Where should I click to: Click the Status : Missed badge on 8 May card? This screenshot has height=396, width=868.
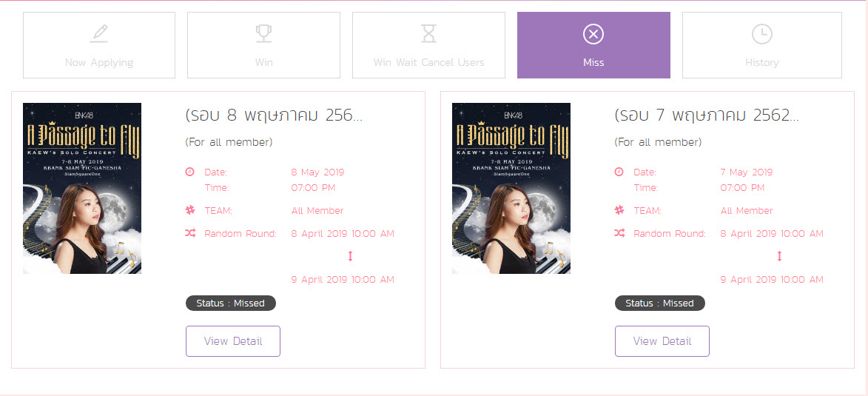tap(231, 303)
